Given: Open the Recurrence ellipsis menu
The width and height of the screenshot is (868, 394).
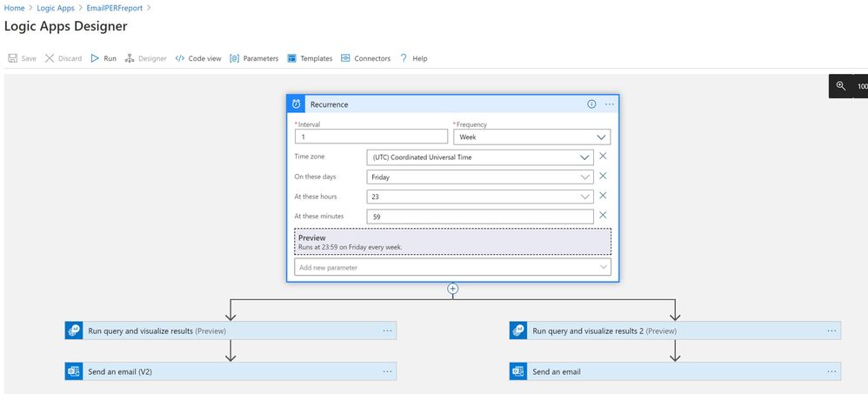Looking at the screenshot, I should 610,104.
